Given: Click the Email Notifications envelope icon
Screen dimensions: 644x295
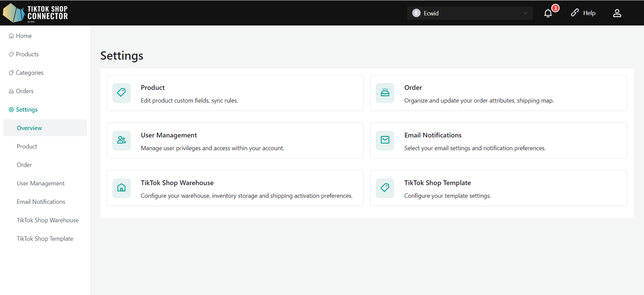Looking at the screenshot, I should [x=385, y=140].
